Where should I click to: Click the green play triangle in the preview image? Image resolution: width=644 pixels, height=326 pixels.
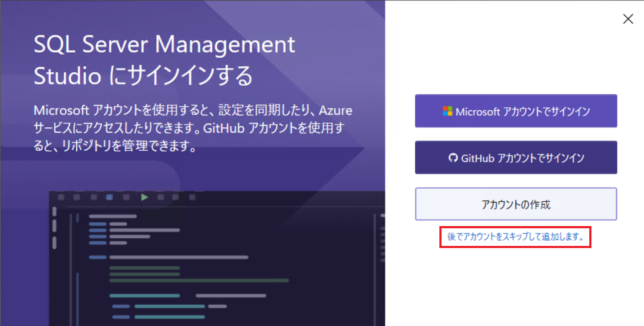pyautogui.click(x=145, y=197)
